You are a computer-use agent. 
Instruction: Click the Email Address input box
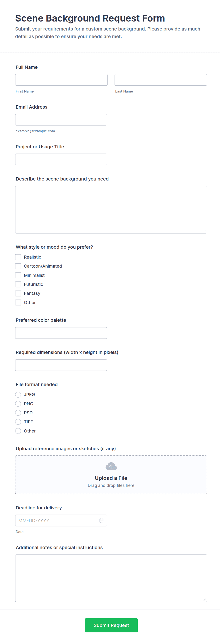click(61, 120)
